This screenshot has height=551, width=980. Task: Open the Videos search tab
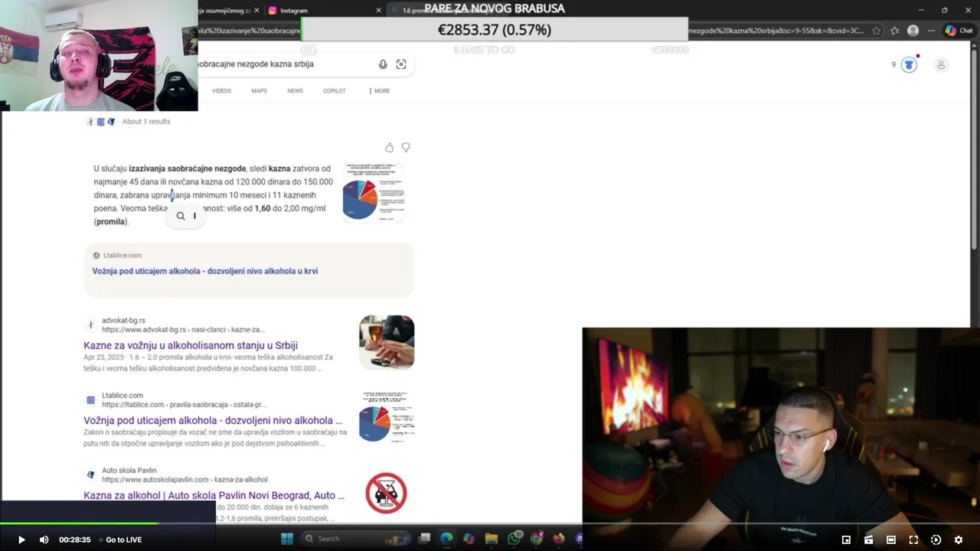click(x=221, y=91)
